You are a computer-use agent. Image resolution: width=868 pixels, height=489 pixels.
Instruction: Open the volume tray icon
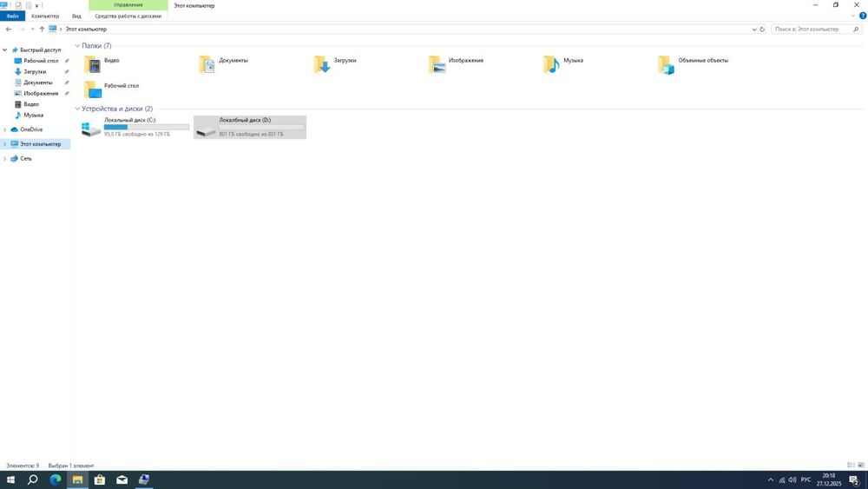pyautogui.click(x=792, y=479)
